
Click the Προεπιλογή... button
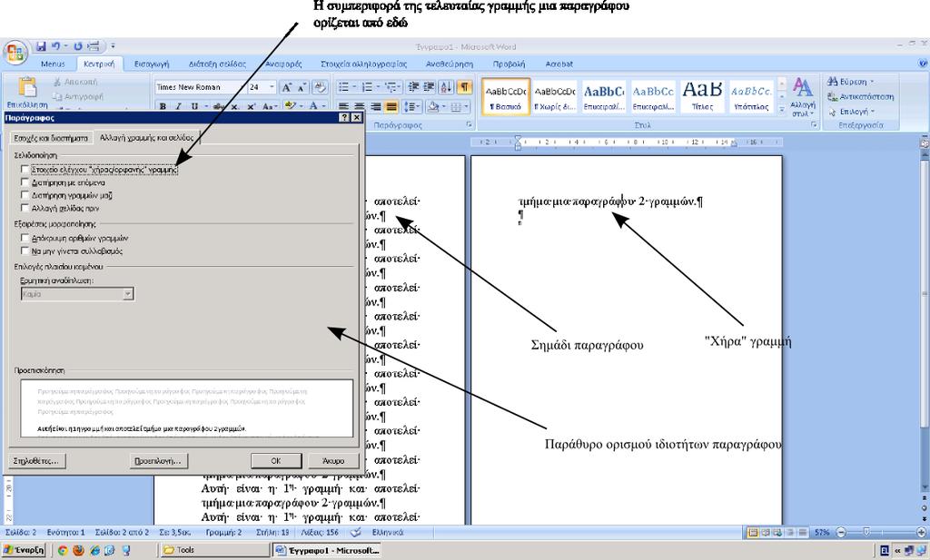coord(158,460)
